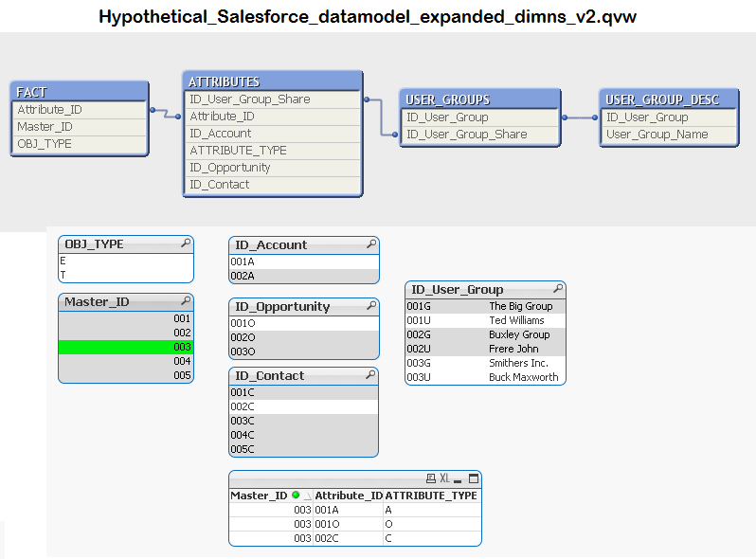Select OBJ_TYPE field in FACT table
This screenshot has height=559, width=756.
click(x=79, y=144)
